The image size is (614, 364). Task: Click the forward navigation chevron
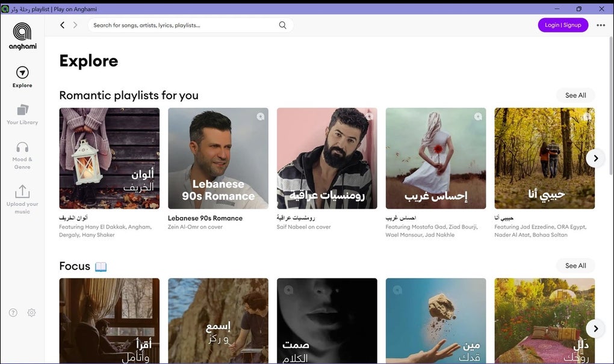[75, 25]
